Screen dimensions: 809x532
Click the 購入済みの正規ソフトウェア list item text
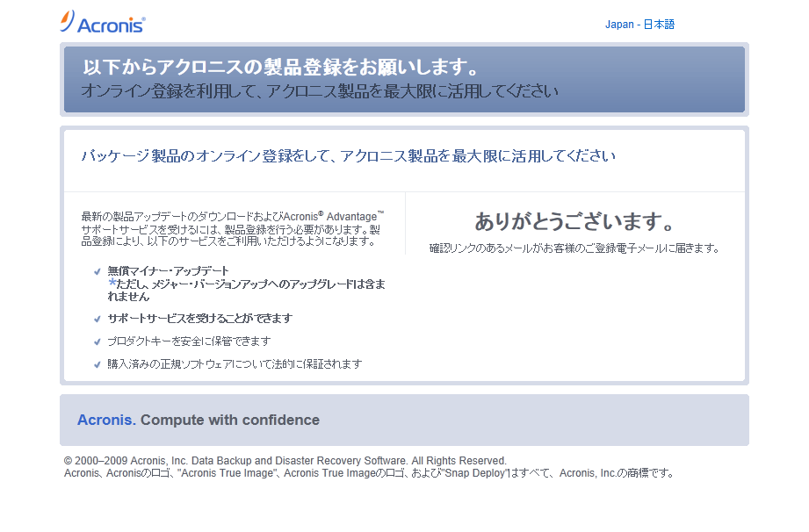point(235,364)
